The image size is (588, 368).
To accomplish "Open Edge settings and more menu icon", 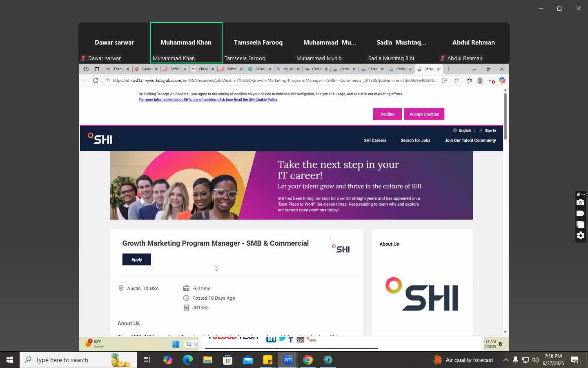I will tap(491, 81).
